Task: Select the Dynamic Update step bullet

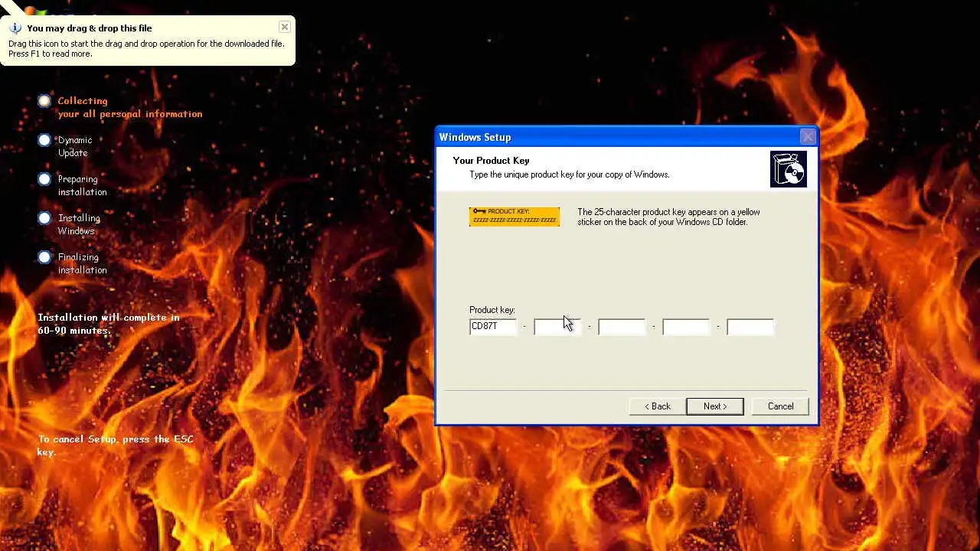Action: (44, 140)
